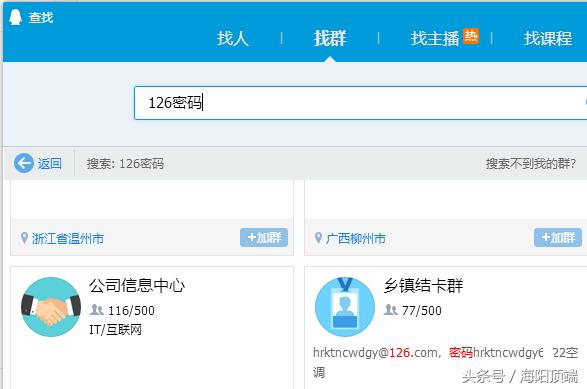Click the 查找 window title text
The width and height of the screenshot is (587, 389).
point(41,18)
